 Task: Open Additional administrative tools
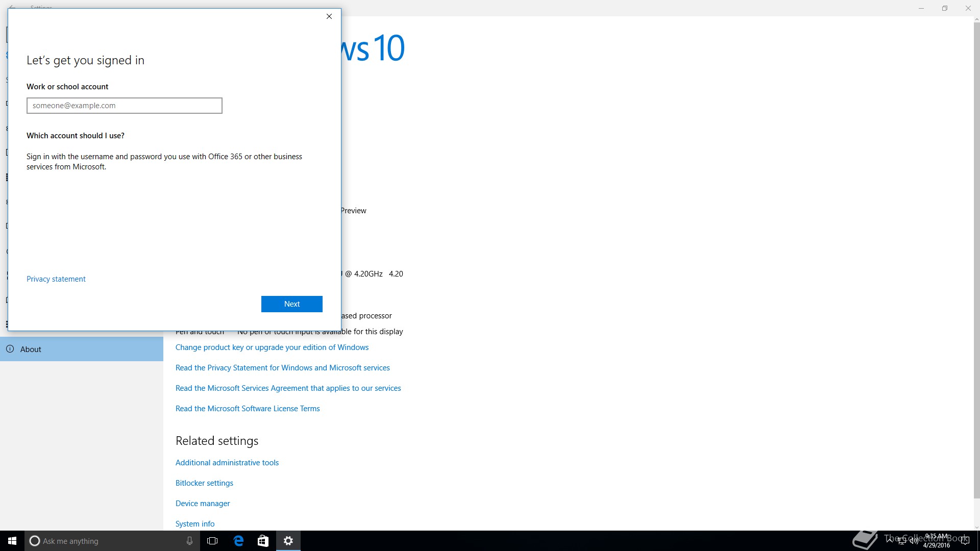[227, 463]
